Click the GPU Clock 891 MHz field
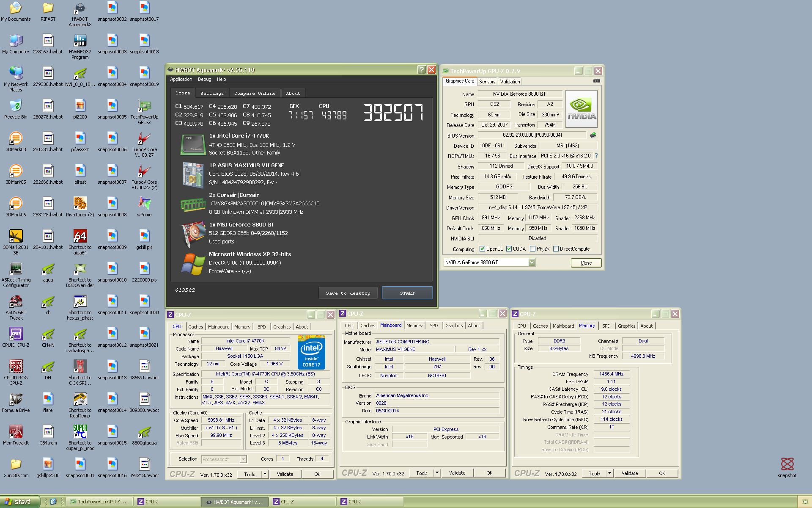Viewport: 812px width, 508px height. [x=491, y=218]
